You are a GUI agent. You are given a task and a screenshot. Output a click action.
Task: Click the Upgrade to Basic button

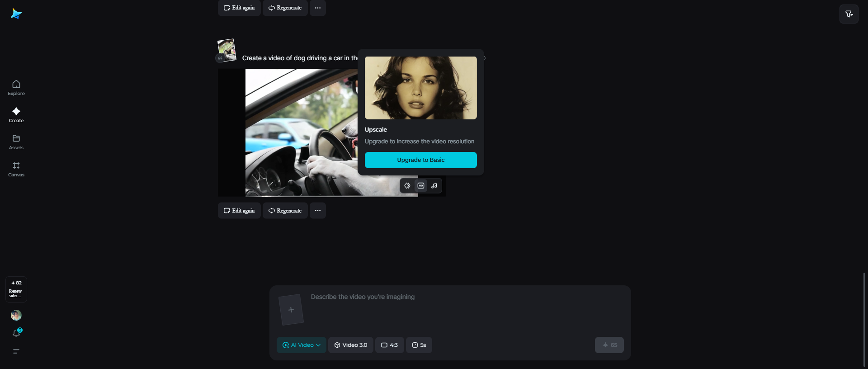coord(421,160)
